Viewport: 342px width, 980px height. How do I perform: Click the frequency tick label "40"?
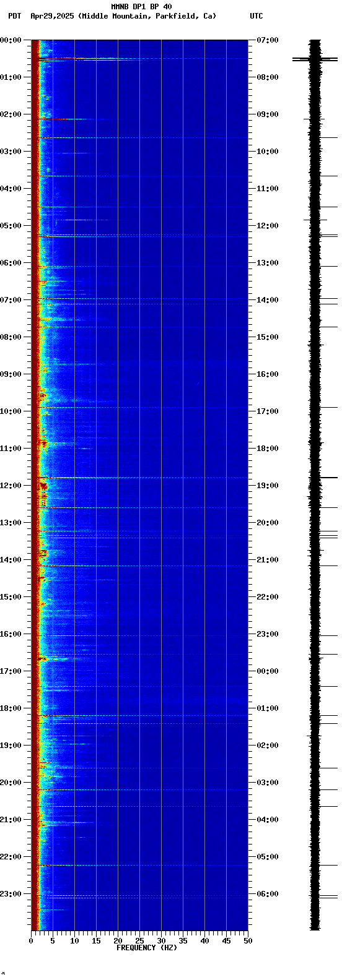(204, 941)
